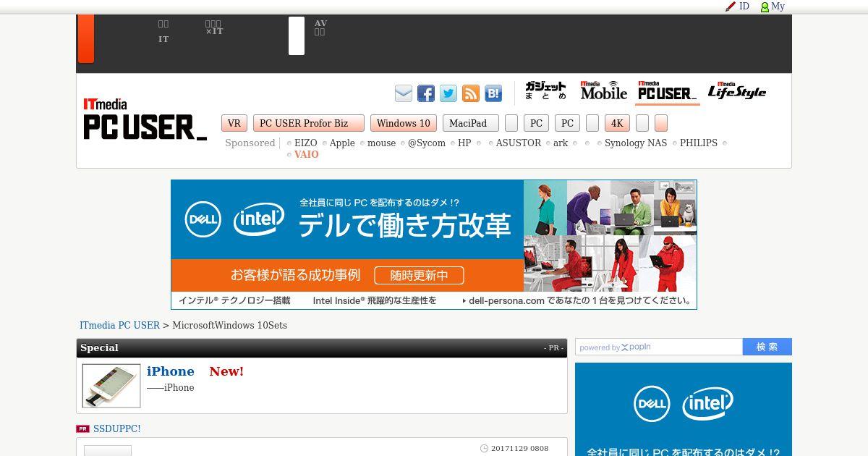This screenshot has height=456, width=868.
Task: Click the Hatena Bookmark B! icon
Action: [493, 93]
